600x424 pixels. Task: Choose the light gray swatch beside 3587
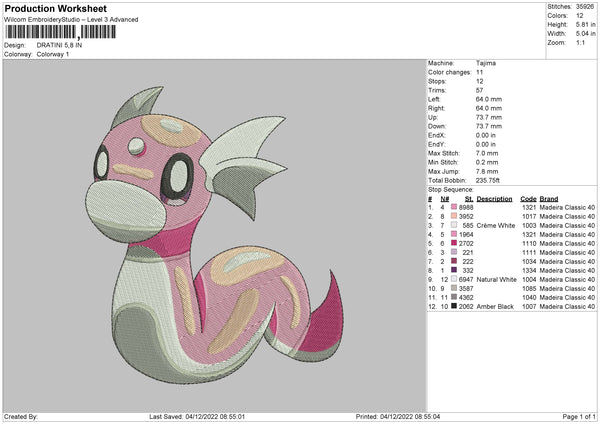tap(454, 288)
